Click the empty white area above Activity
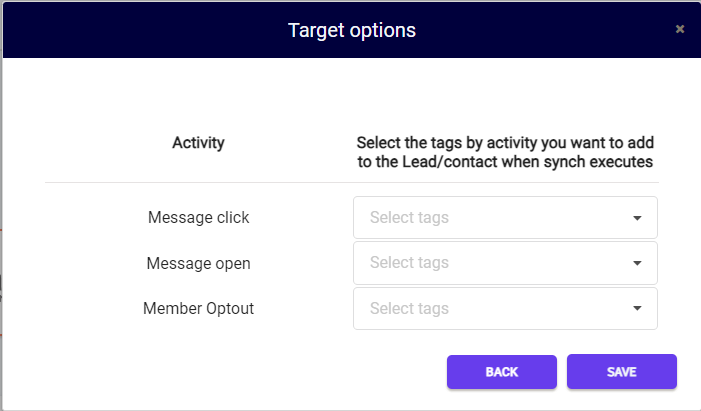 point(198,96)
